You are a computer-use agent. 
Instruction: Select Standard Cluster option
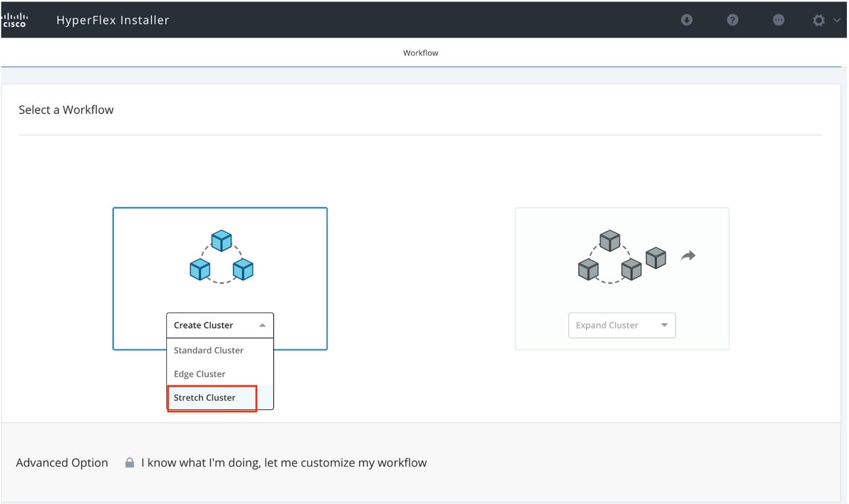pos(220,350)
